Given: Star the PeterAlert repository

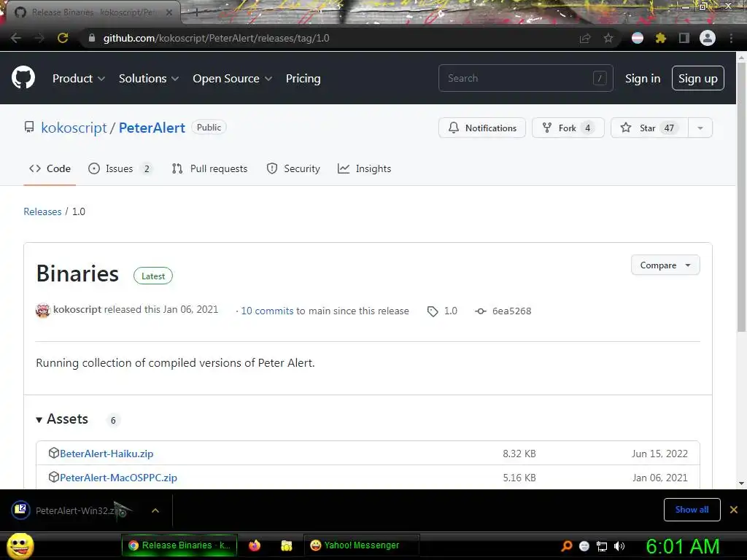Looking at the screenshot, I should (x=649, y=128).
